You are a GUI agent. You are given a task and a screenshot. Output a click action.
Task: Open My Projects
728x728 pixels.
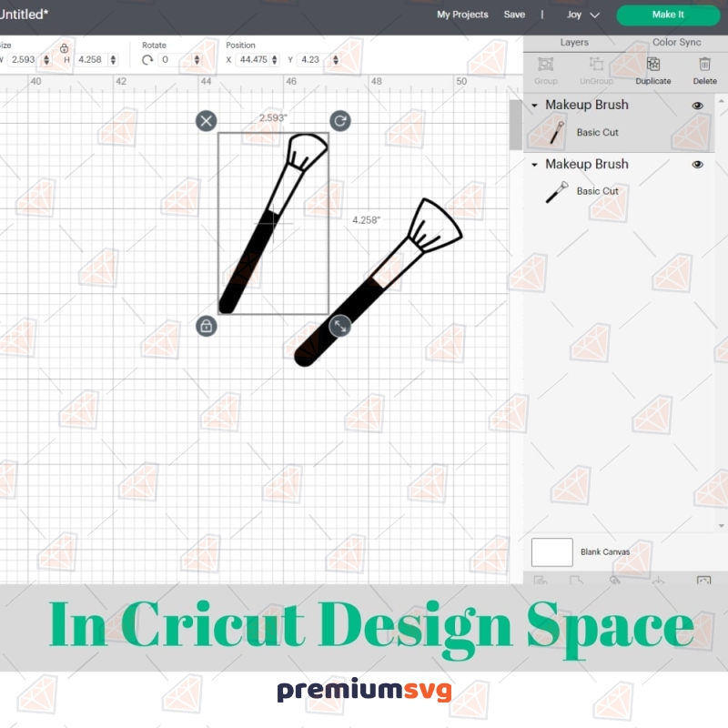[x=462, y=15]
